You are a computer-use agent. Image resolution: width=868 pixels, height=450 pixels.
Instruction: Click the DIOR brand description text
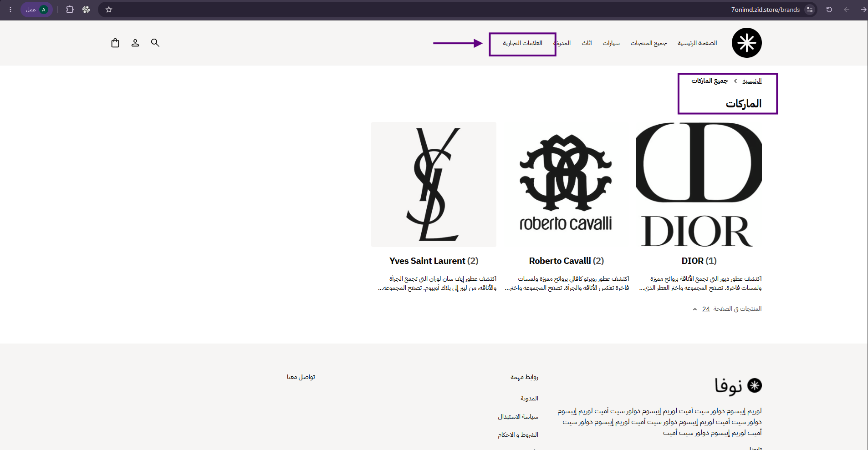pyautogui.click(x=700, y=283)
